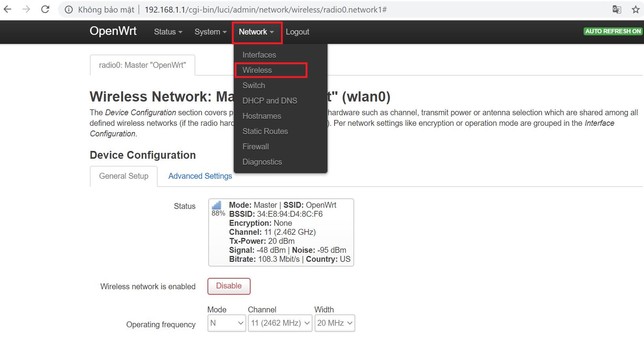
Task: Open the Mode dropdown showing N
Action: tap(227, 323)
